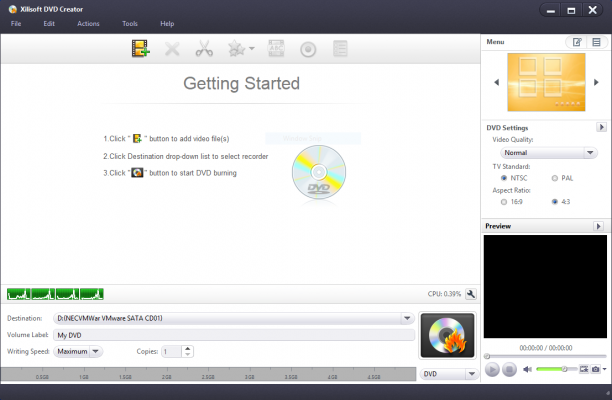Open the Actions menu

click(x=88, y=23)
